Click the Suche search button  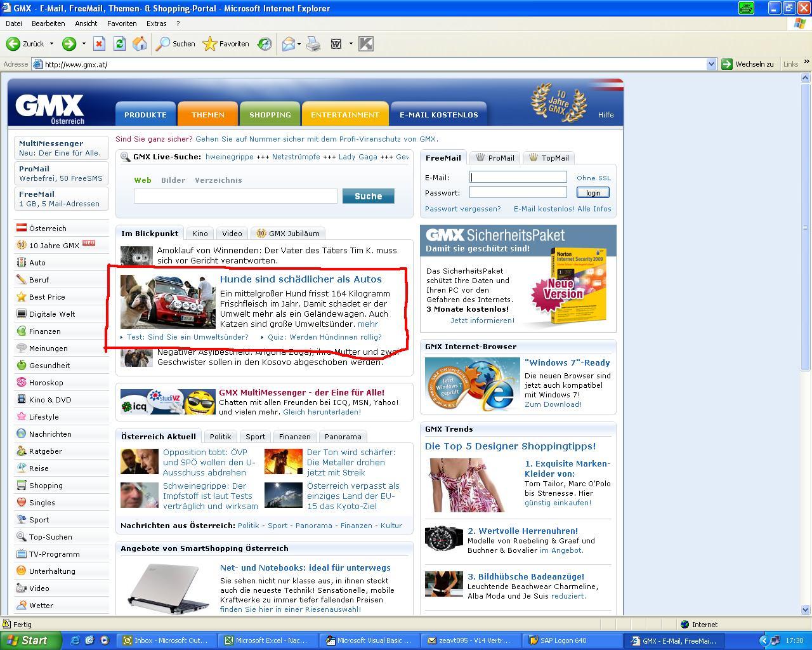tap(368, 196)
